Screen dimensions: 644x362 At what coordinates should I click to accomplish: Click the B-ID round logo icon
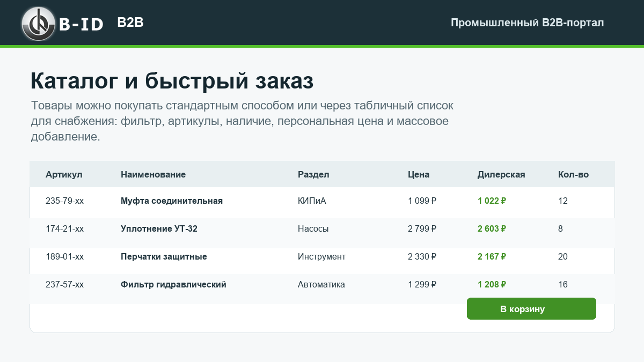pos(39,24)
